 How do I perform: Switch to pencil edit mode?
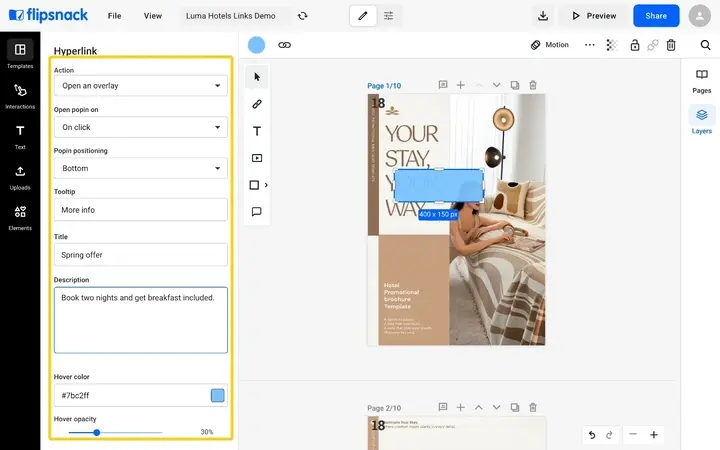tap(363, 16)
